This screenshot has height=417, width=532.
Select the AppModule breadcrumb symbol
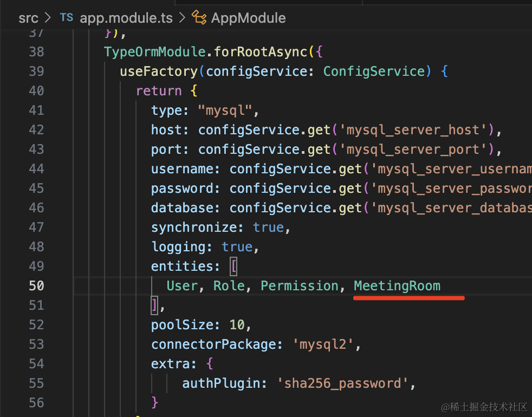point(248,18)
